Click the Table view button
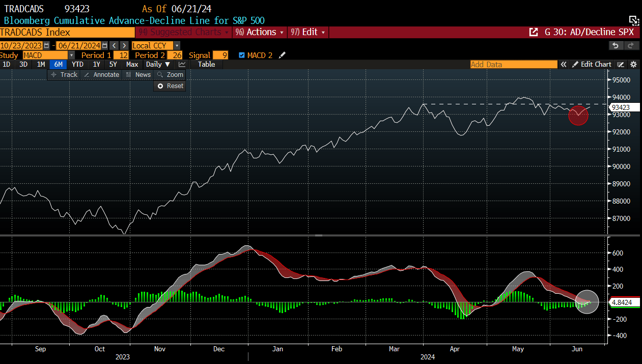 pyautogui.click(x=206, y=65)
